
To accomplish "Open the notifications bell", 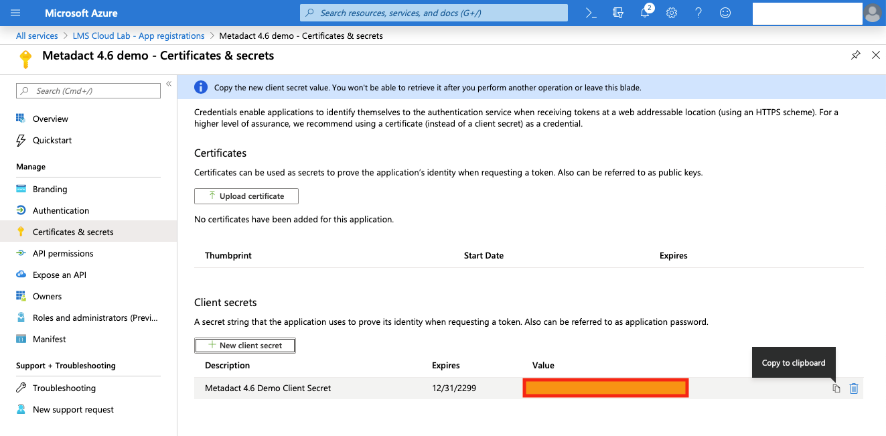I will click(x=645, y=12).
